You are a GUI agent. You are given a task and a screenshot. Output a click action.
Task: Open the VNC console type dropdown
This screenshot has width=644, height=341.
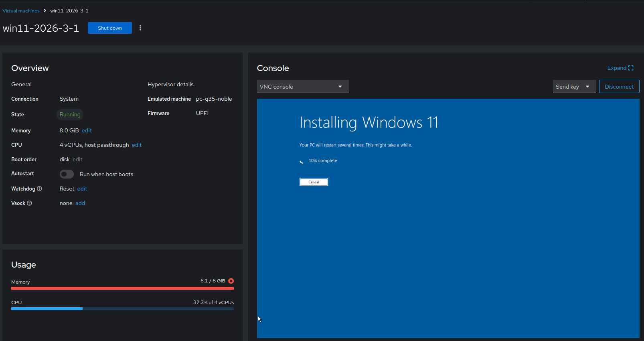tap(303, 87)
